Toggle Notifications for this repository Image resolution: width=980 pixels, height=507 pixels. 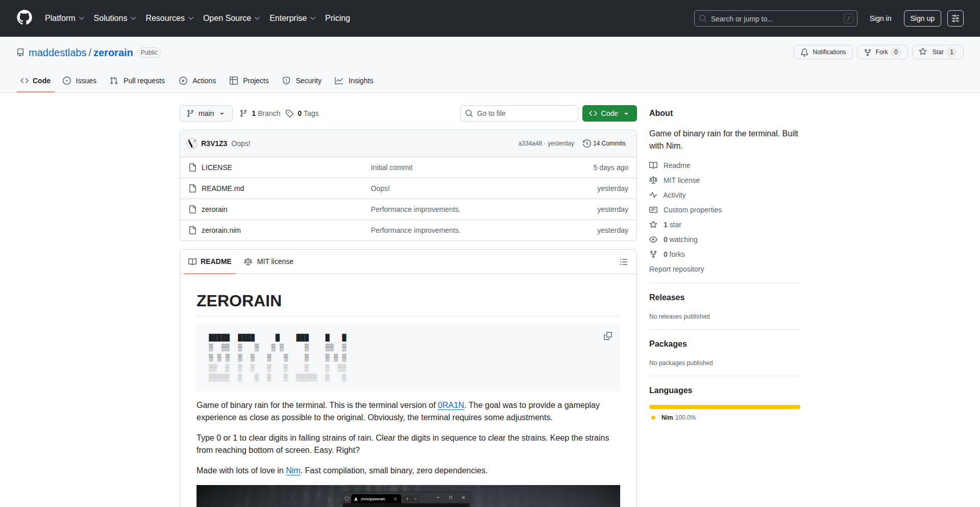tap(823, 52)
